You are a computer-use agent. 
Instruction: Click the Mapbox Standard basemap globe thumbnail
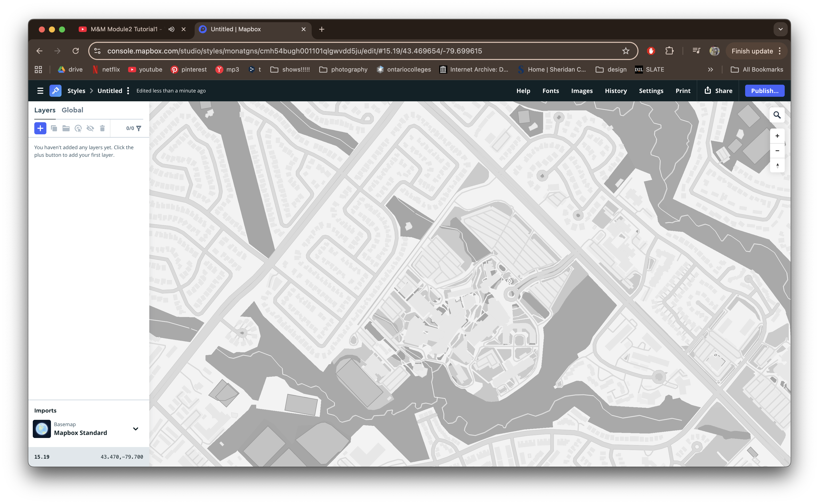[42, 429]
